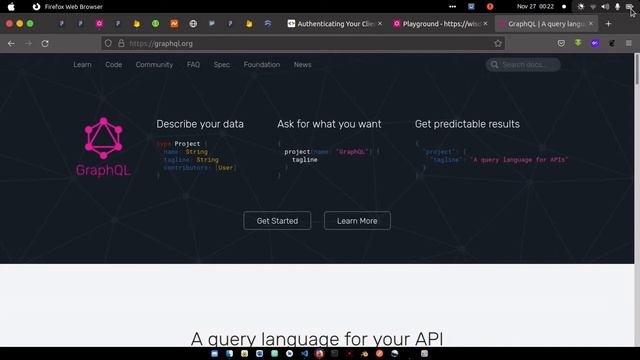Close the Authenticating Your Client tab
Image resolution: width=640 pixels, height=360 pixels.
pyautogui.click(x=380, y=24)
